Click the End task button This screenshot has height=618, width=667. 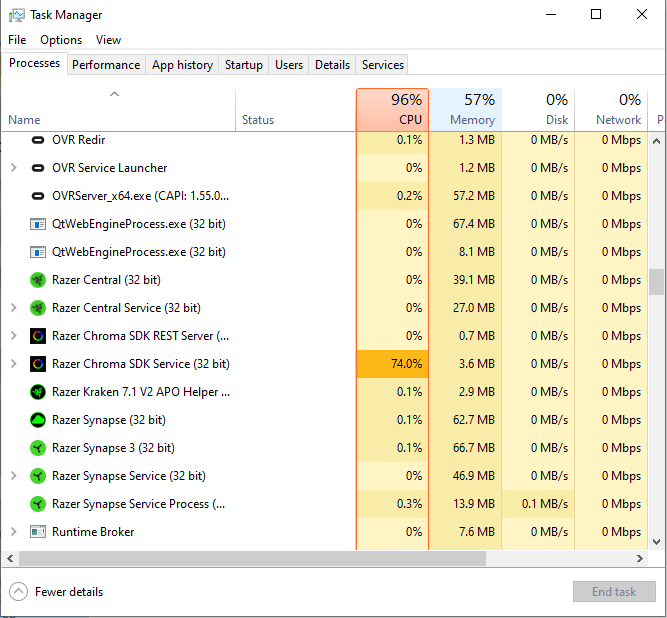pyautogui.click(x=614, y=592)
